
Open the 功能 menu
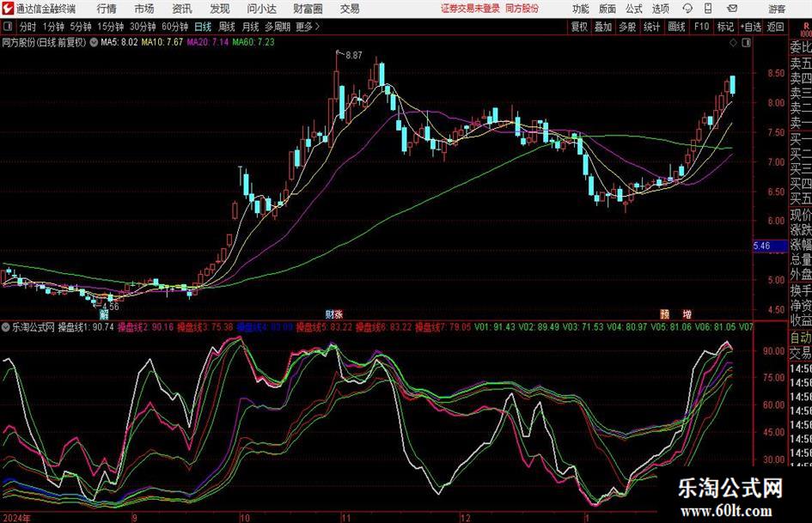coord(581,9)
